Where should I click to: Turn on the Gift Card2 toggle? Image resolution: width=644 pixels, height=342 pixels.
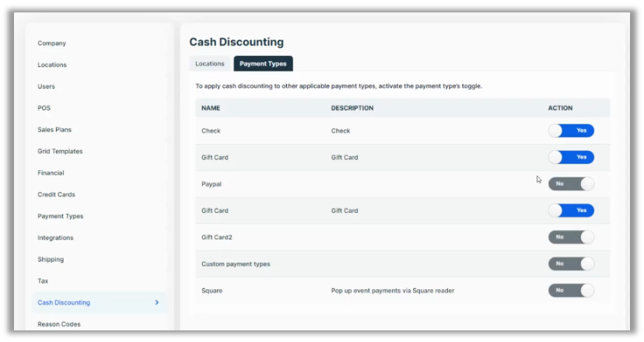(571, 237)
